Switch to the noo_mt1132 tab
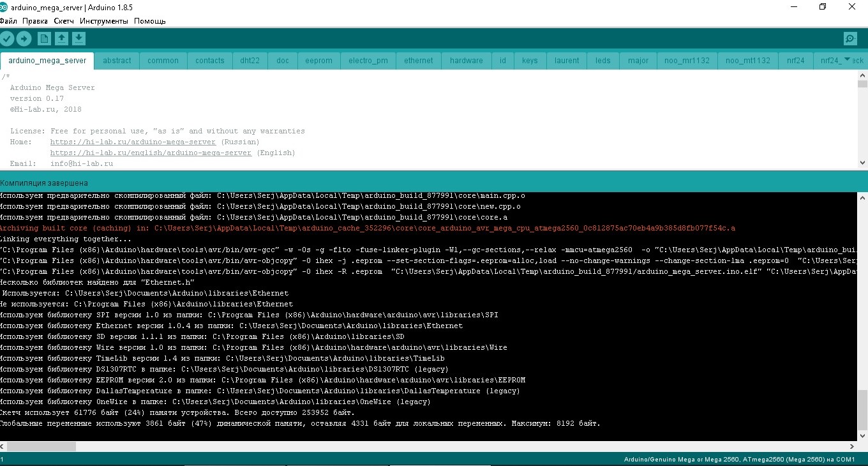The height and width of the screenshot is (466, 868). point(748,61)
